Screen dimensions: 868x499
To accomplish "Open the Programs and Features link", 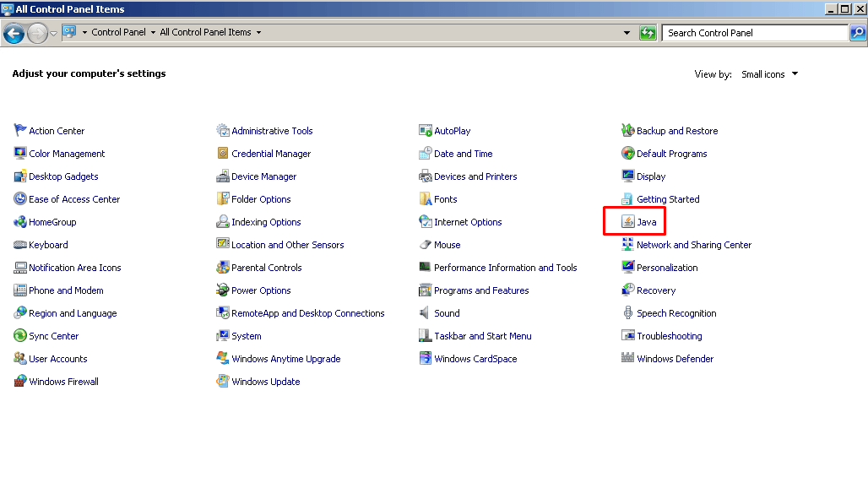I will [481, 290].
